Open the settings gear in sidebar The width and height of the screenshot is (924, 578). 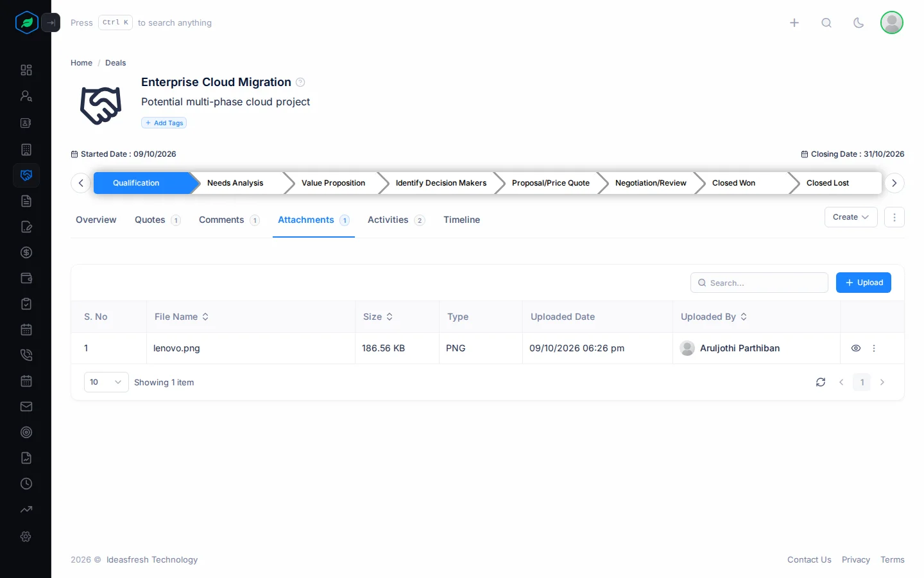(26, 536)
